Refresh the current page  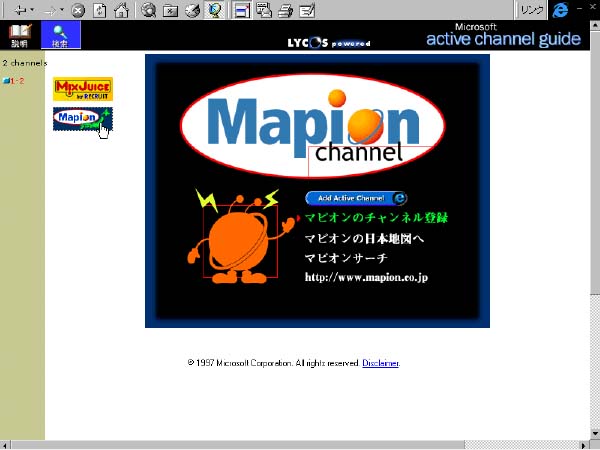[x=99, y=10]
